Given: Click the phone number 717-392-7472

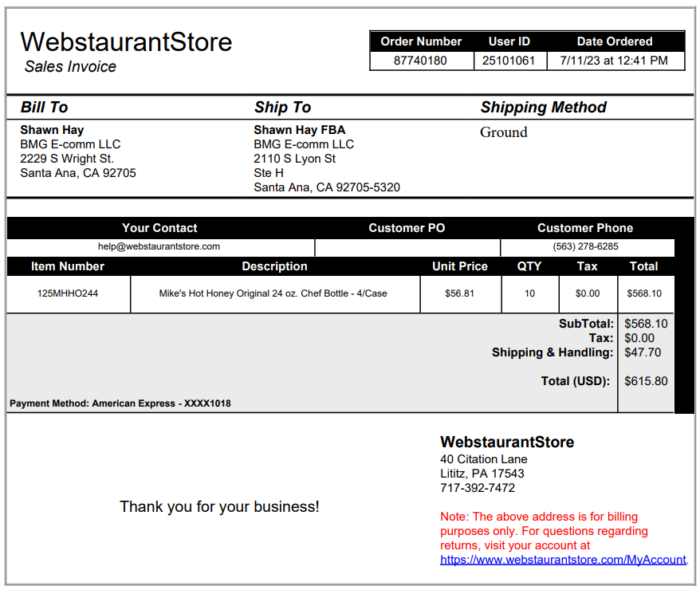Looking at the screenshot, I should [478, 488].
